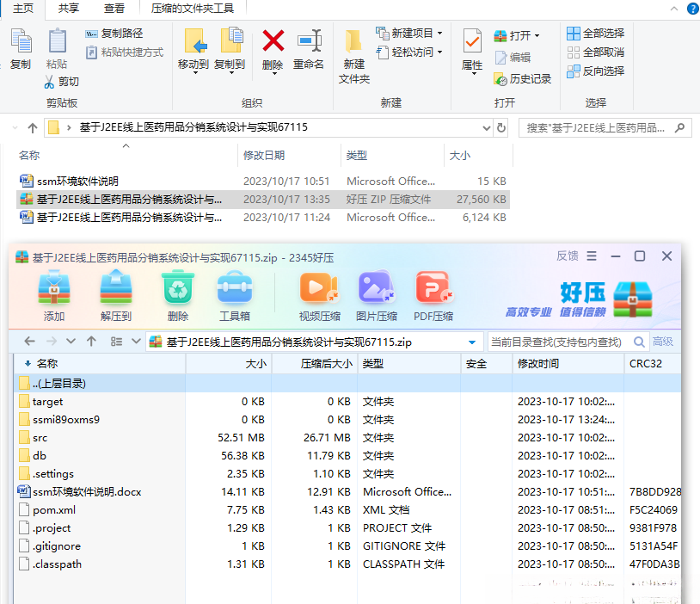
Task: Expand the zip path dropdown in HaoZip address bar
Action: click(x=470, y=342)
